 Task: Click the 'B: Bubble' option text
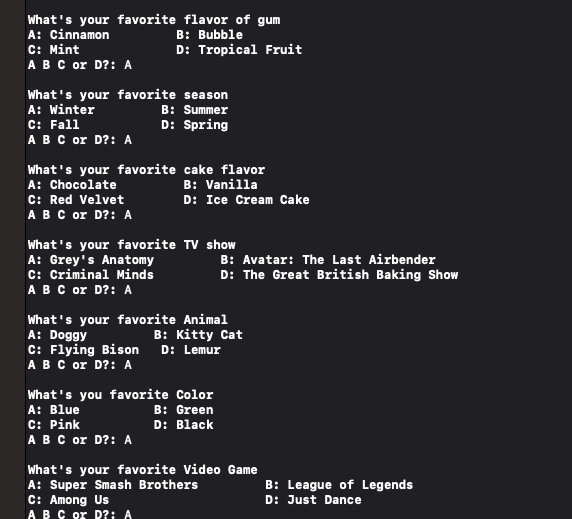(209, 35)
